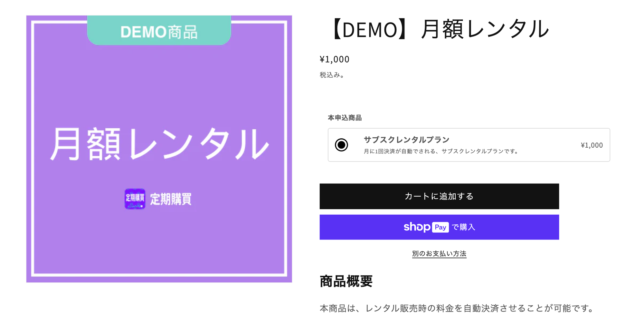The image size is (644, 323).
Task: Click the 【DEMO】月額レンタル product title
Action: pyautogui.click(x=439, y=29)
